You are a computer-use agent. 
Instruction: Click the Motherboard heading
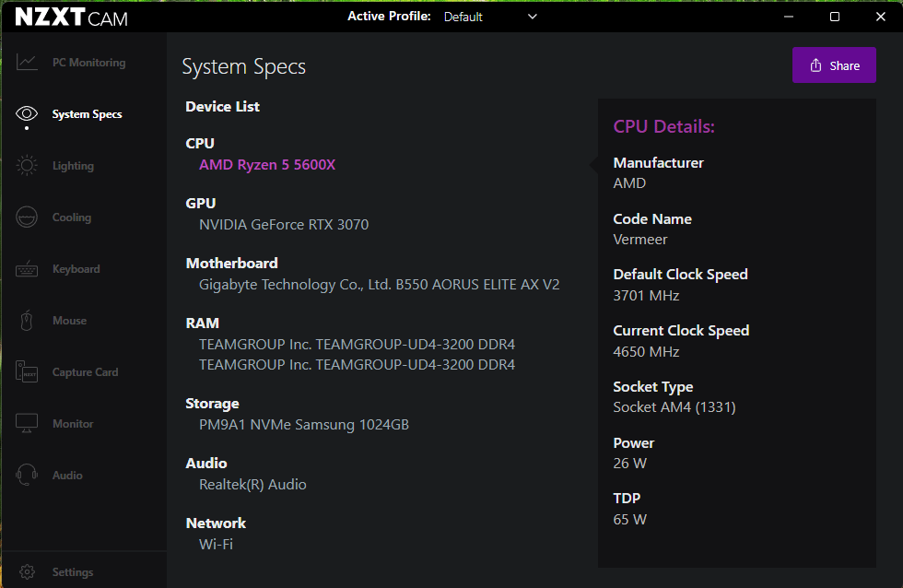(232, 264)
